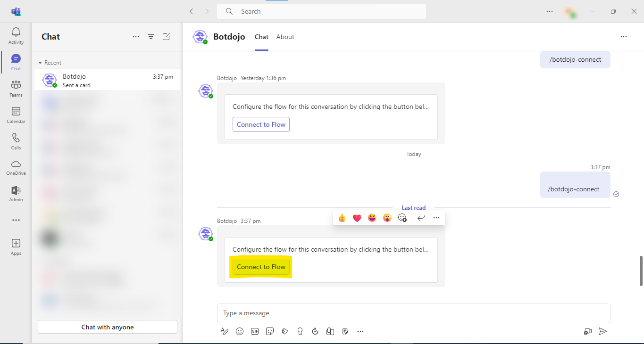
Task: Open the Botdojo conversation in the chat list
Action: tap(108, 80)
